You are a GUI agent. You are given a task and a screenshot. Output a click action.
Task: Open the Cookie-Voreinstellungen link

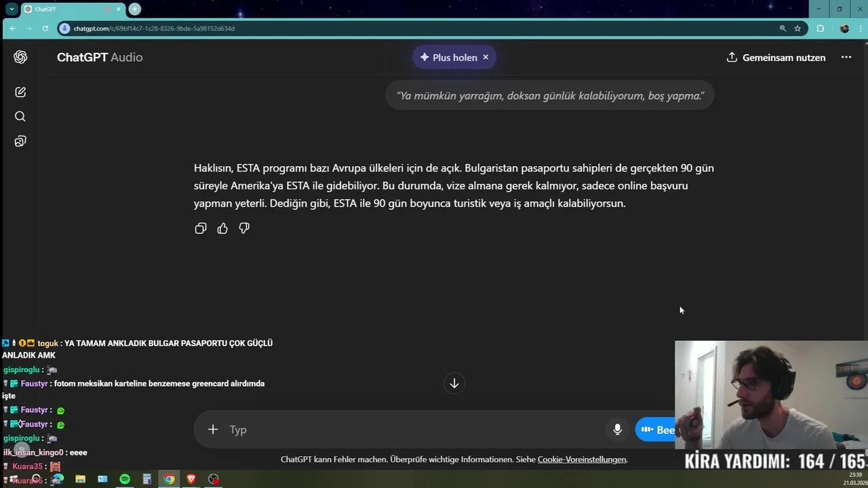click(x=582, y=460)
